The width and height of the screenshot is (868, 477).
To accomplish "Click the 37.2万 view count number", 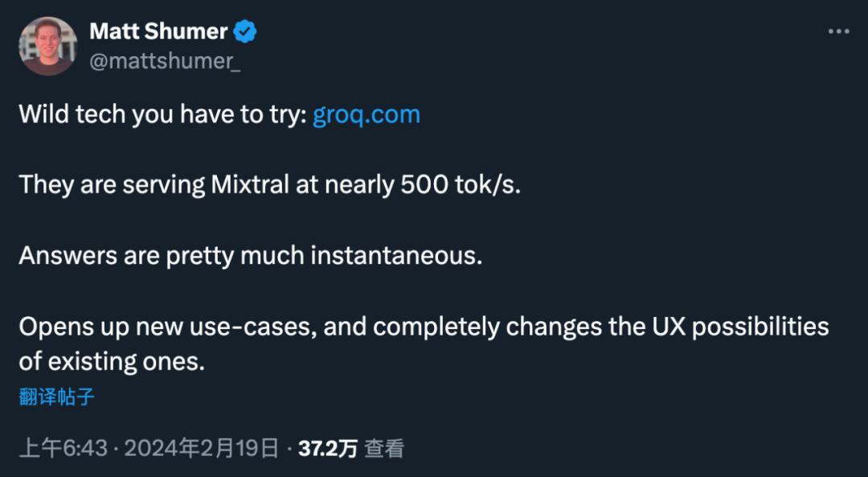I will tap(328, 448).
